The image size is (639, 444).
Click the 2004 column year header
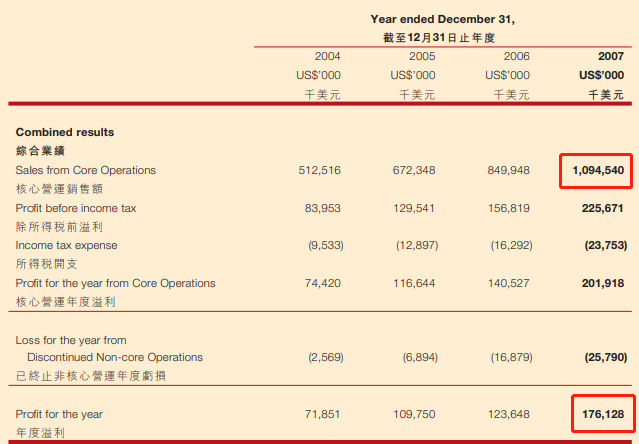tap(329, 57)
